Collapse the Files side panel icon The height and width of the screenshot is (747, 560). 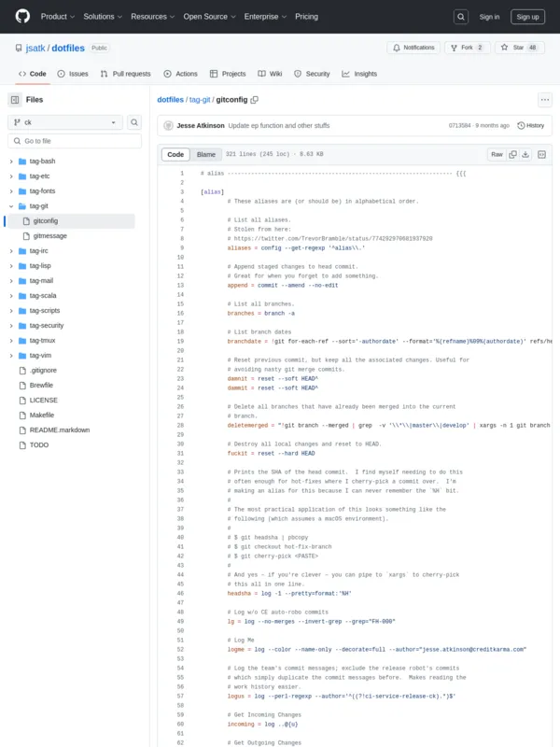(15, 99)
